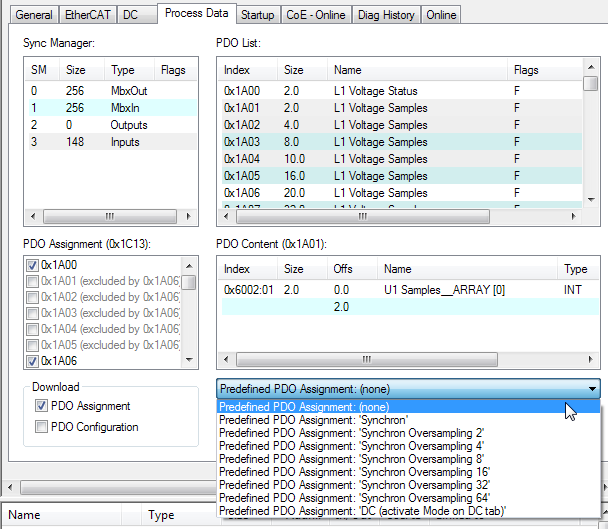
Task: Click PDO List horizontal scroll-right arrow
Action: 573,216
